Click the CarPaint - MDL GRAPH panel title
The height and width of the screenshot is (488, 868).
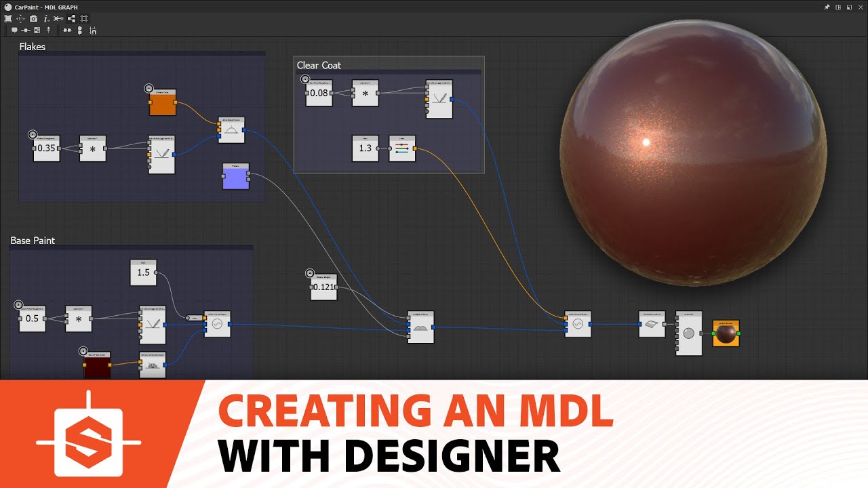click(47, 7)
